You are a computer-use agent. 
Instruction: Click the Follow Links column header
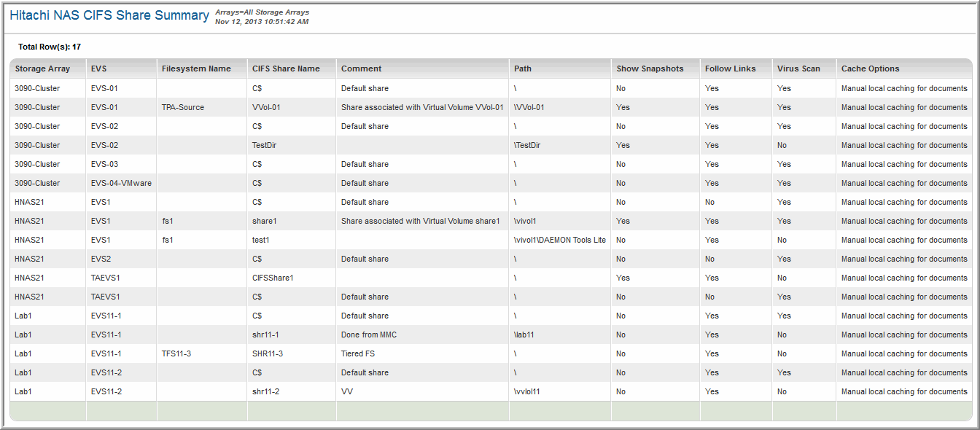click(x=730, y=69)
